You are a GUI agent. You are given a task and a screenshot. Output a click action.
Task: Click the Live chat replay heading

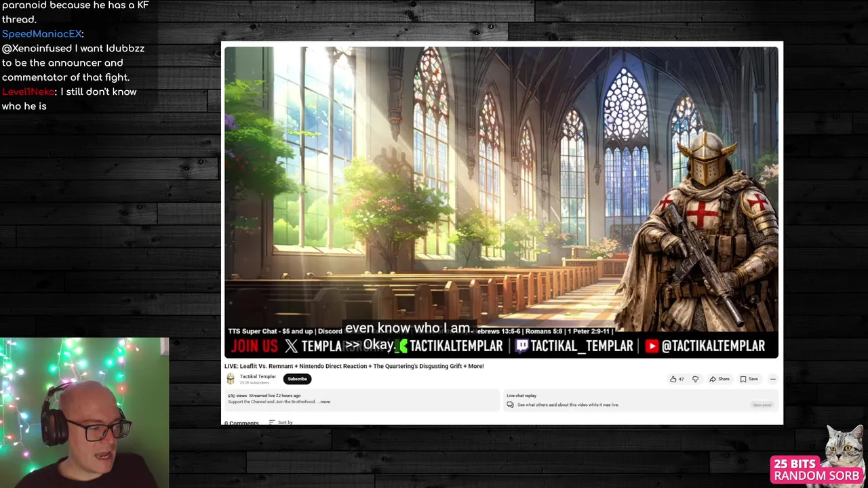(x=521, y=396)
